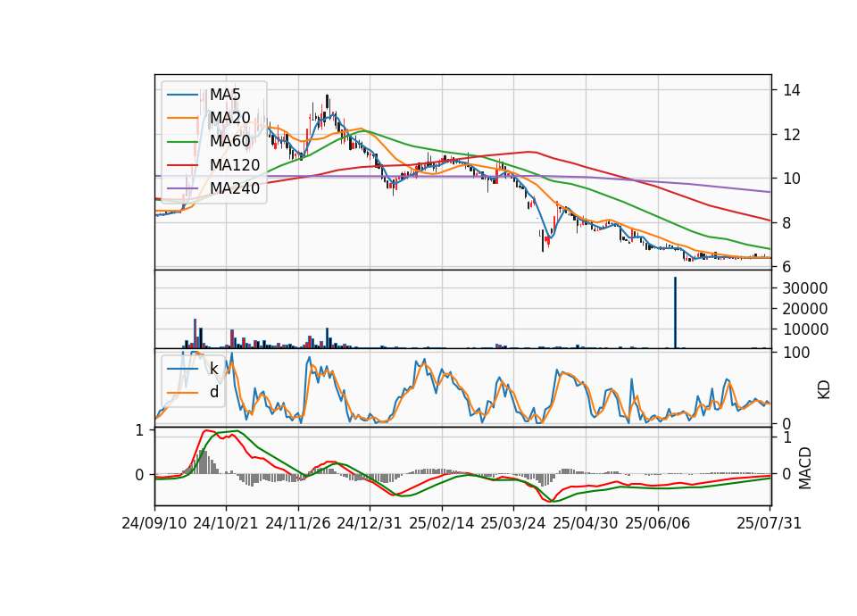This screenshot has width=857, height=616.
Task: Click the KD axis title
Action: [x=824, y=389]
